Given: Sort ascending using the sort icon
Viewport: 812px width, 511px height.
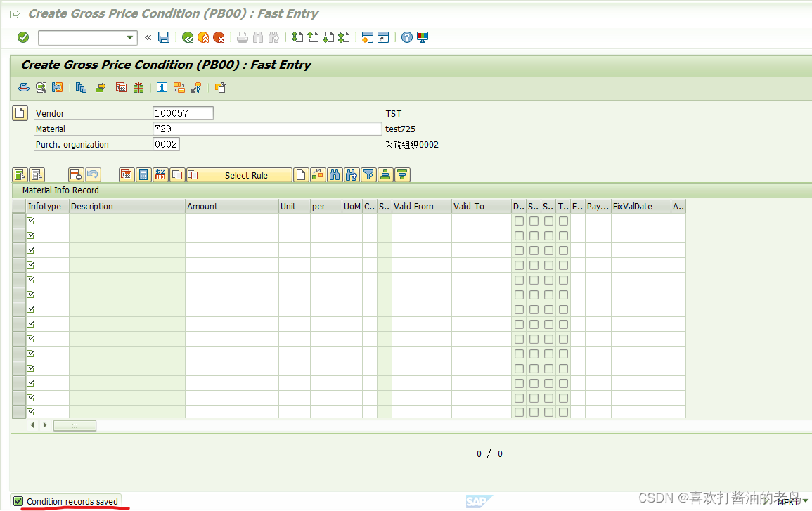Looking at the screenshot, I should point(385,174).
